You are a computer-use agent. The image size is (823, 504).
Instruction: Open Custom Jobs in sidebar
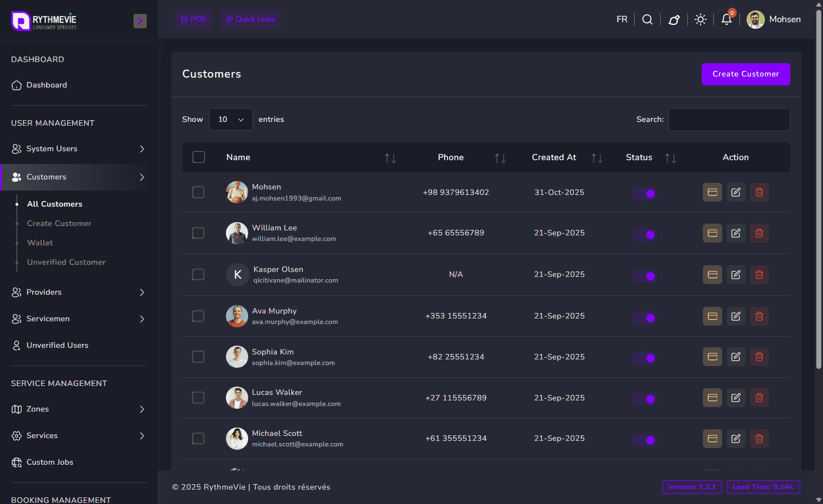[50, 462]
